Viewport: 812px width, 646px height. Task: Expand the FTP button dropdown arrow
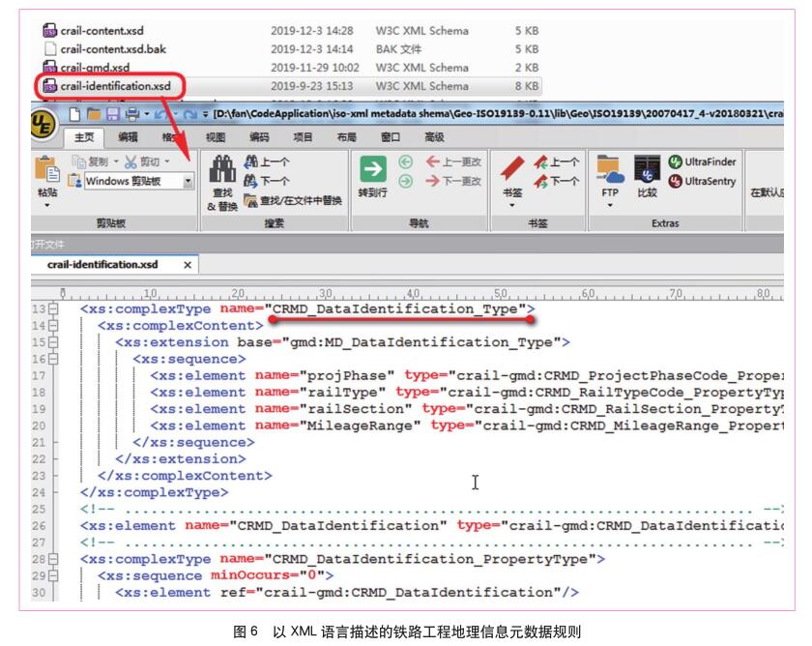[610, 205]
